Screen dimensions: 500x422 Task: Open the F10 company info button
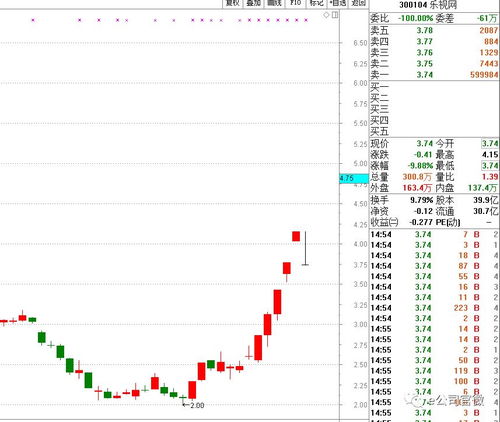[295, 3]
